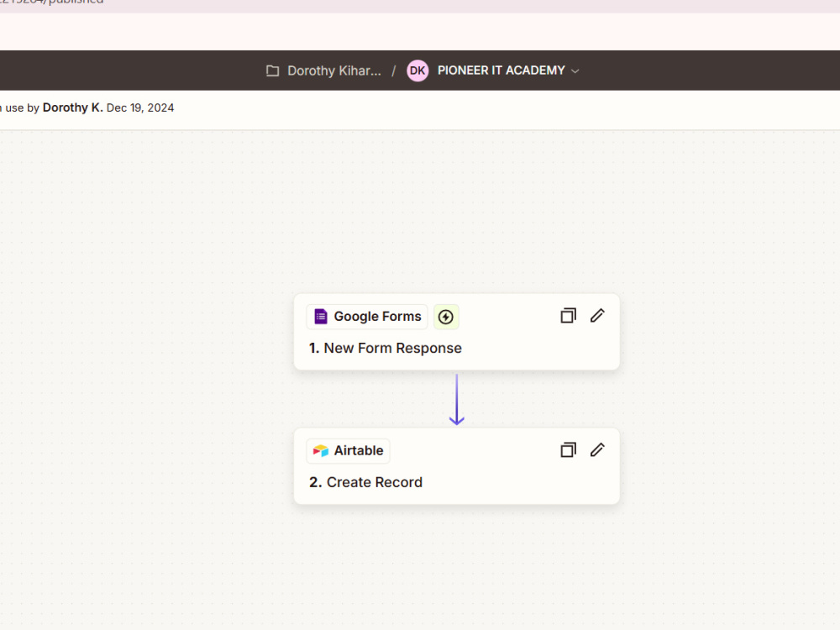The height and width of the screenshot is (630, 840).
Task: Duplicate the Google Forms step via copy icon
Action: [x=569, y=316]
